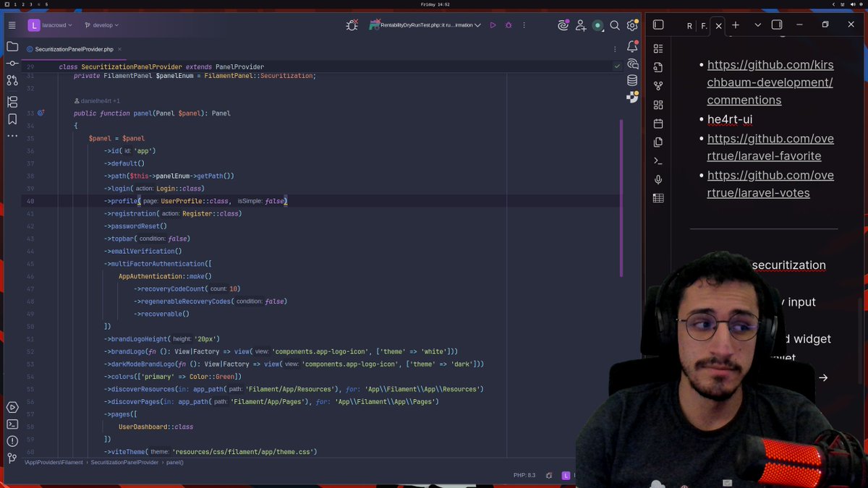Click the editor vertical scrollbar marker

point(621,198)
